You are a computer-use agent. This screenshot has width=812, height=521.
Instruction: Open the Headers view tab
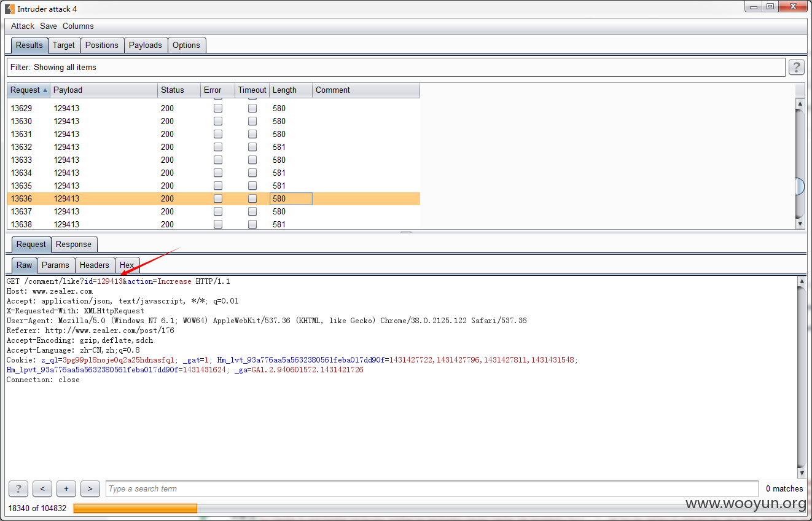(x=95, y=265)
